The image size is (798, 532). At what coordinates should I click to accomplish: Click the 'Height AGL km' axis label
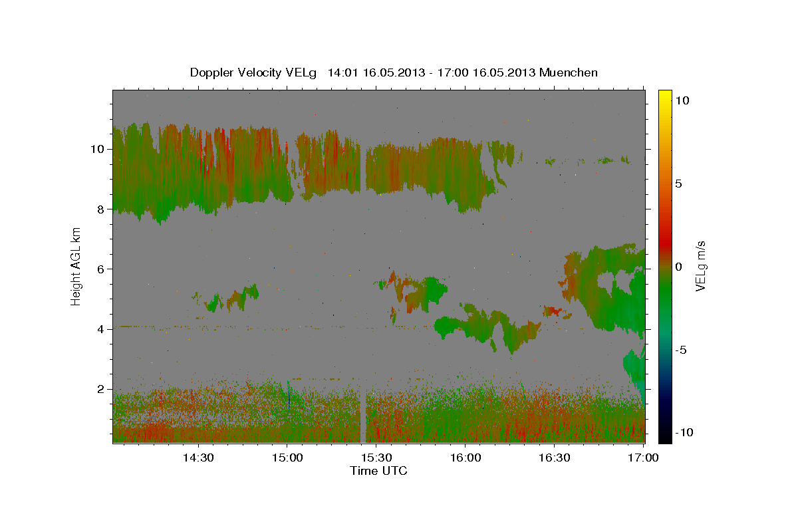pos(76,266)
